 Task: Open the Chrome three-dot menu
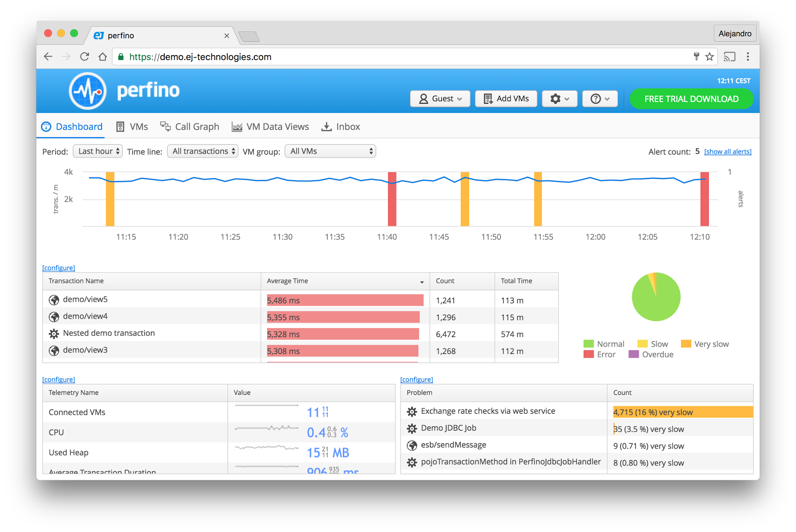[x=748, y=57]
